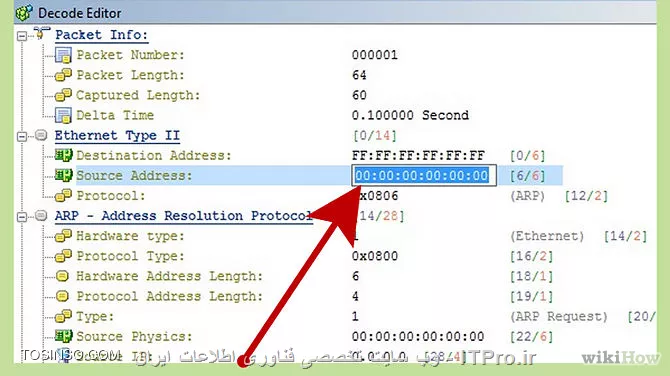Click the [12/2] offset text

[586, 196]
